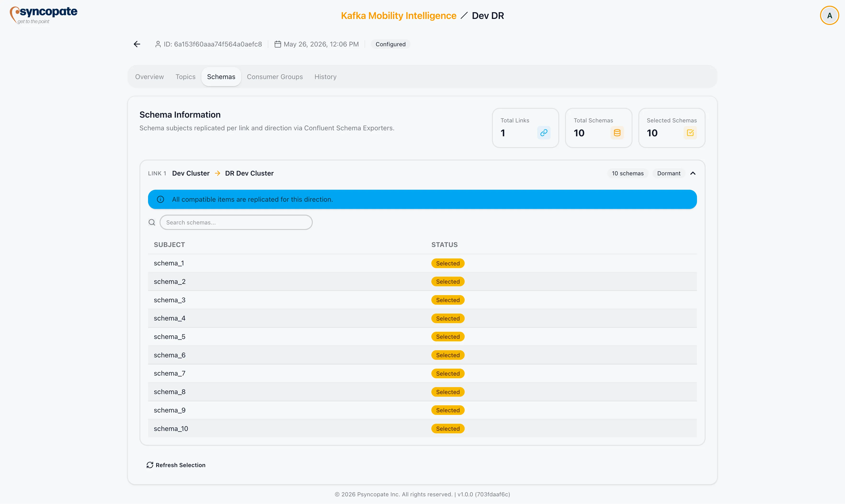
Task: Click Selected badge for schema_5
Action: 448,337
